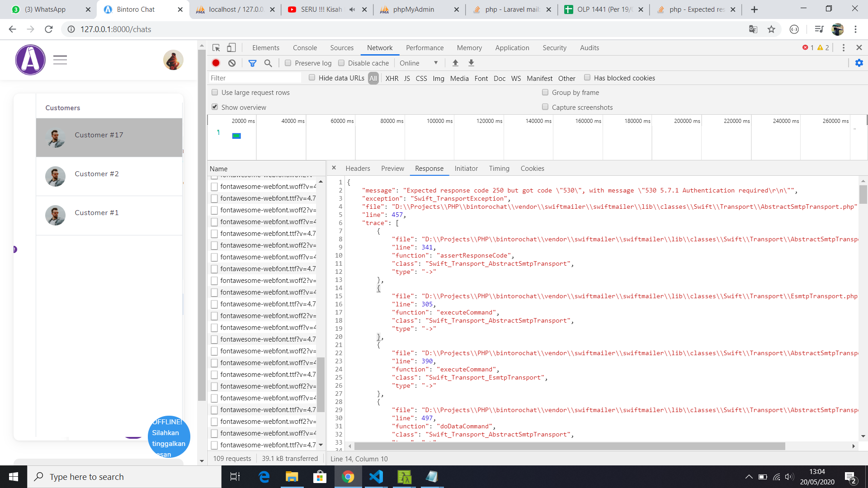
Task: Enable Group by frame checkbox
Action: [x=545, y=92]
